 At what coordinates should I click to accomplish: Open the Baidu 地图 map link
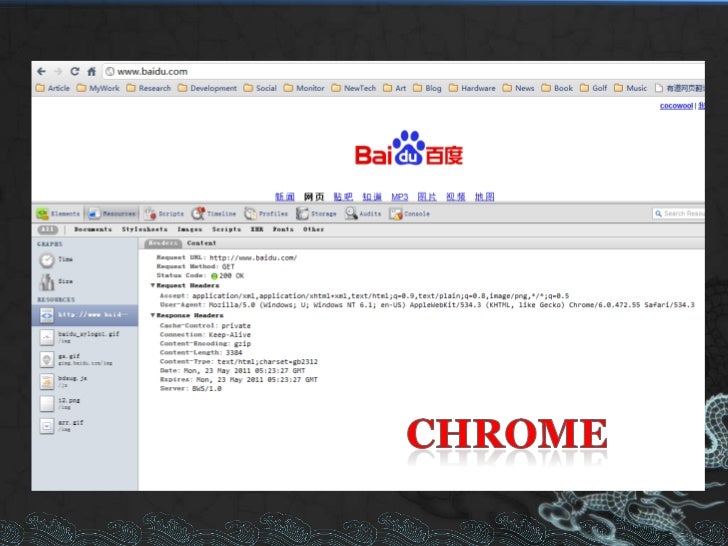pyautogui.click(x=484, y=197)
